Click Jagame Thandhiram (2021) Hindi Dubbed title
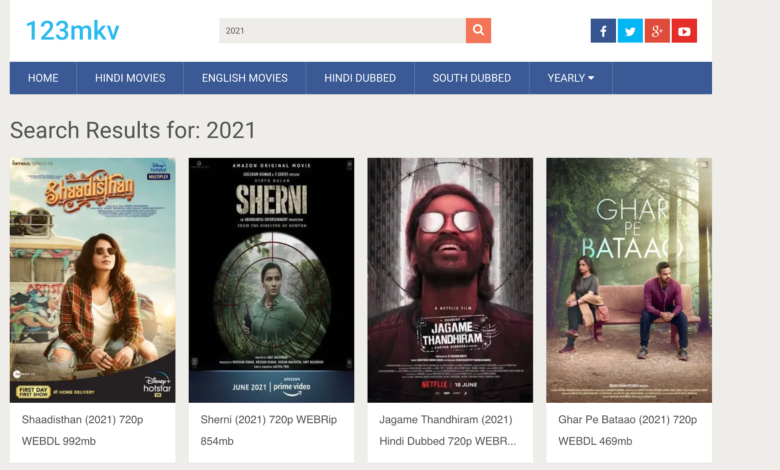This screenshot has height=470, width=780. [448, 430]
